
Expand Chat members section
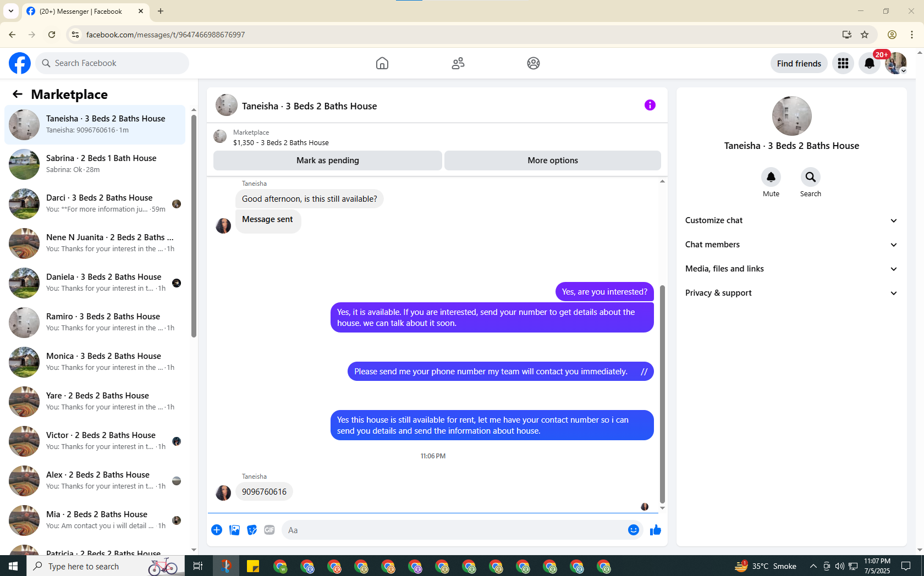[x=791, y=245]
